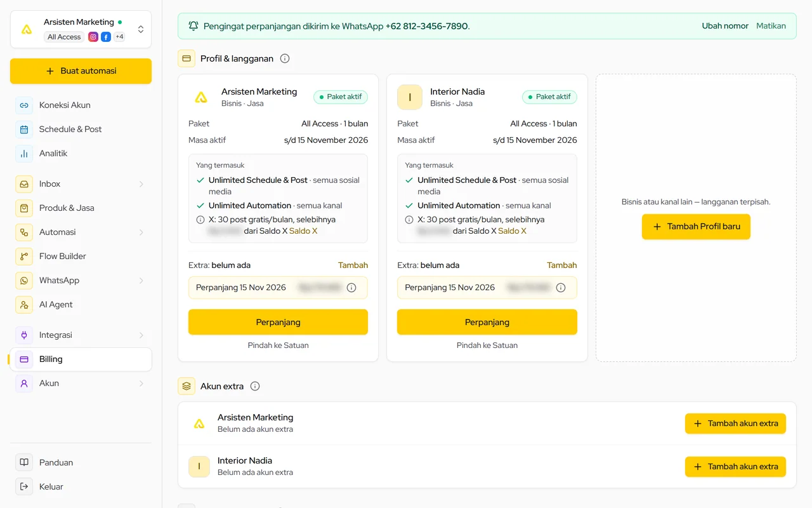
Task: Add extra account for Interior Nadia
Action: tap(735, 467)
